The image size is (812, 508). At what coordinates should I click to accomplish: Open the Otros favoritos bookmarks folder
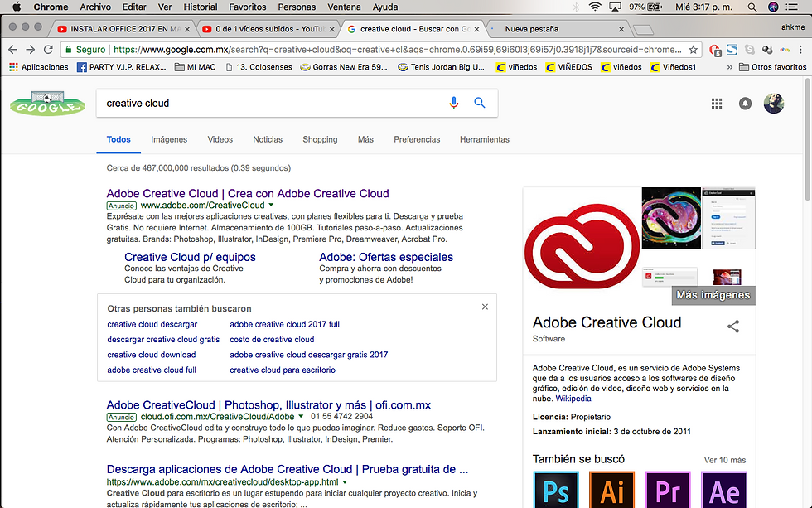point(772,67)
